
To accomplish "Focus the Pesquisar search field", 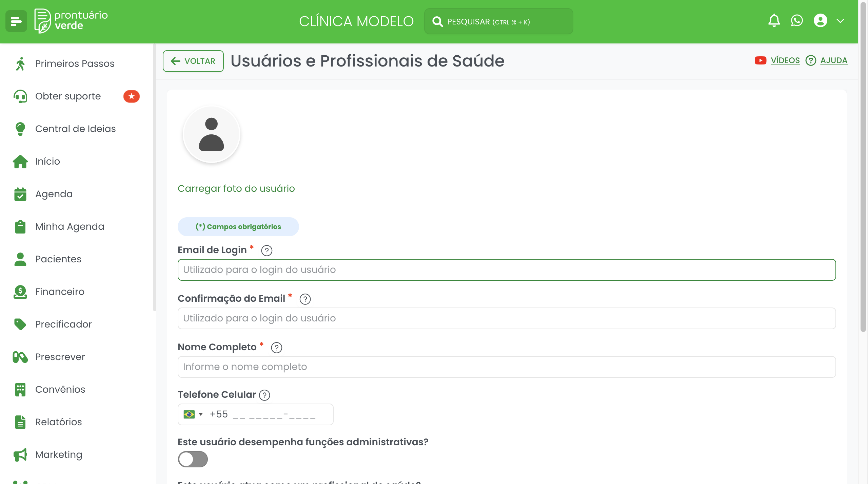I will click(x=498, y=21).
